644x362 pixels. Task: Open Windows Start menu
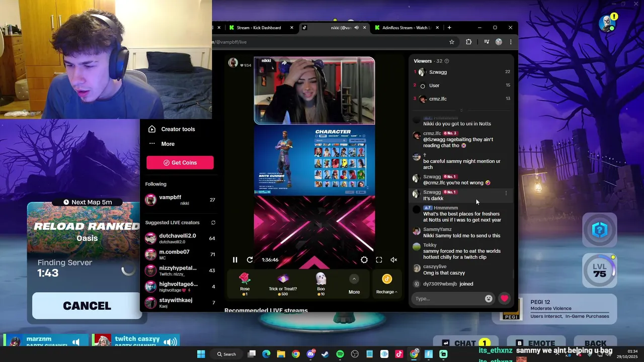[x=201, y=354]
